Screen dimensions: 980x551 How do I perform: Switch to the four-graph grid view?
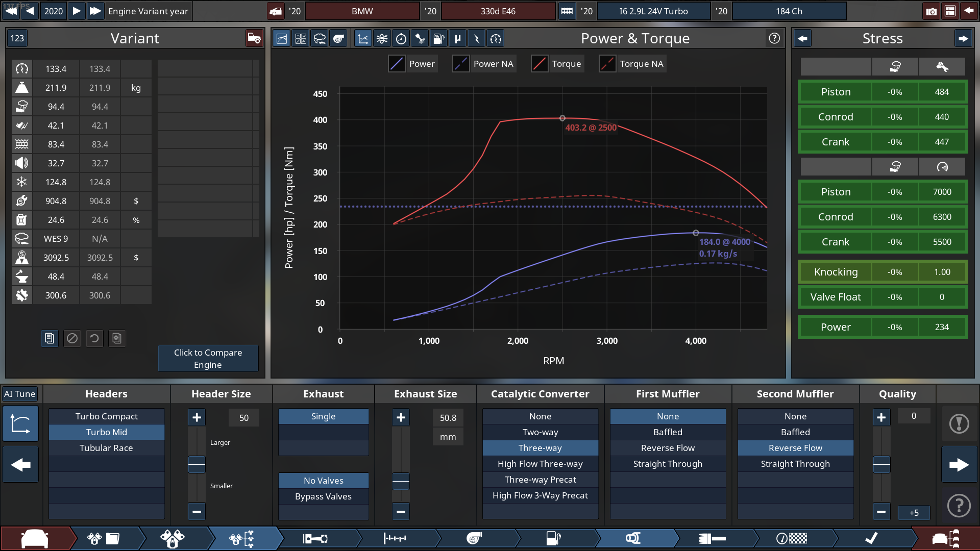click(x=301, y=38)
